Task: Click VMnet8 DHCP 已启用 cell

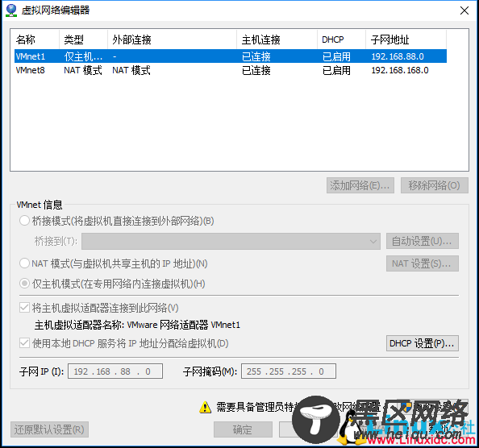Action: (x=336, y=70)
